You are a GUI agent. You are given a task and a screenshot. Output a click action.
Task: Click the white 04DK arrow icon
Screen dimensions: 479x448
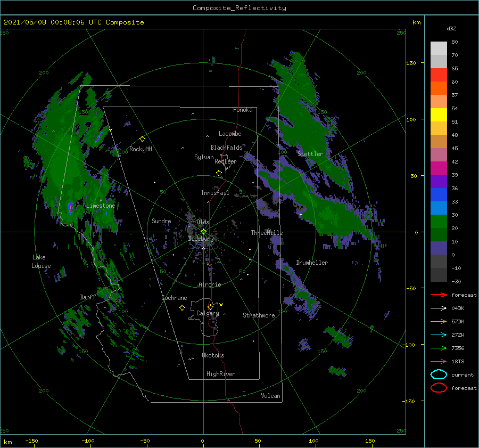pos(439,308)
